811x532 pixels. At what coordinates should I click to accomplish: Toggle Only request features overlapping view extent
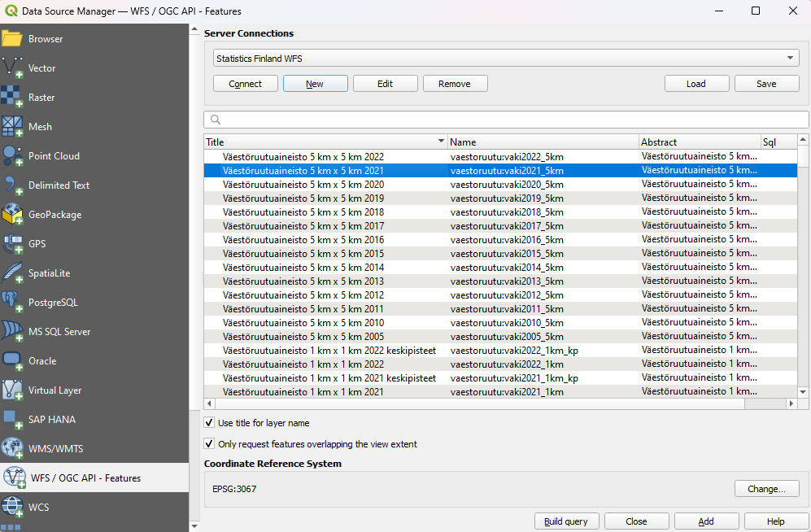point(209,444)
